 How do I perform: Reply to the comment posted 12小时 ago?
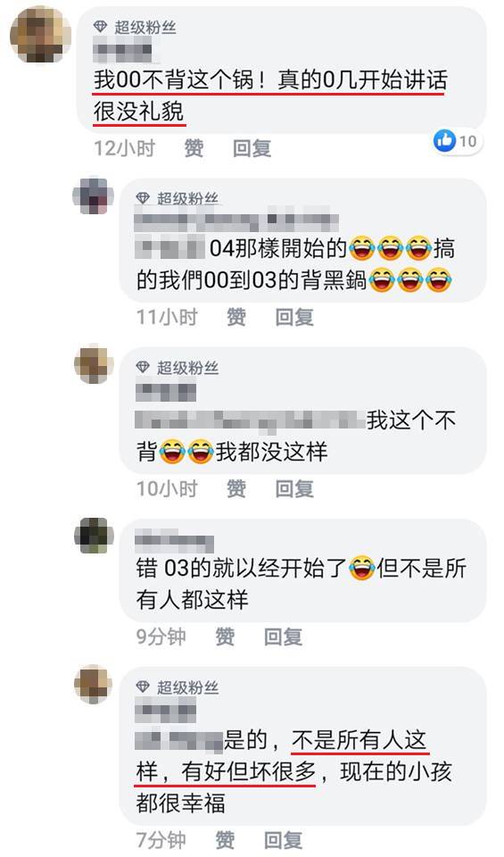coord(252,148)
